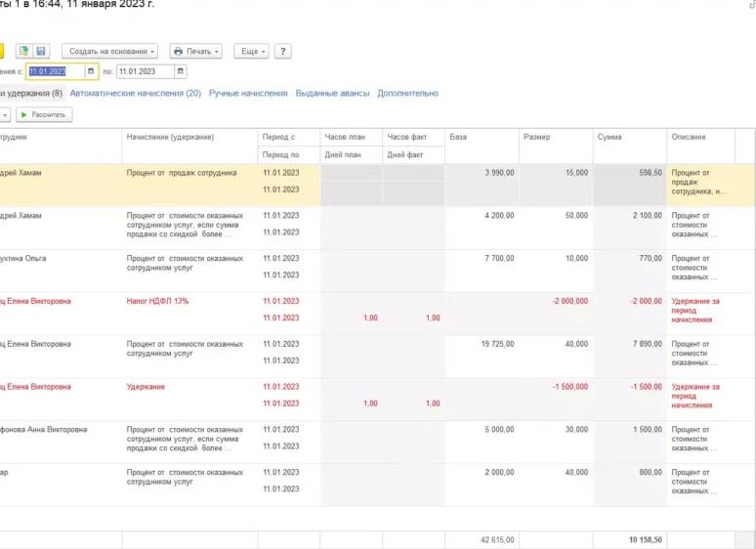Click the "Дней план" column header
The height and width of the screenshot is (549, 756).
(x=351, y=154)
